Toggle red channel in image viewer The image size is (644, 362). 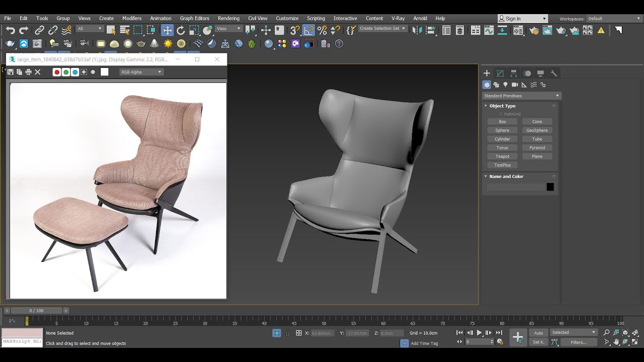tap(57, 72)
